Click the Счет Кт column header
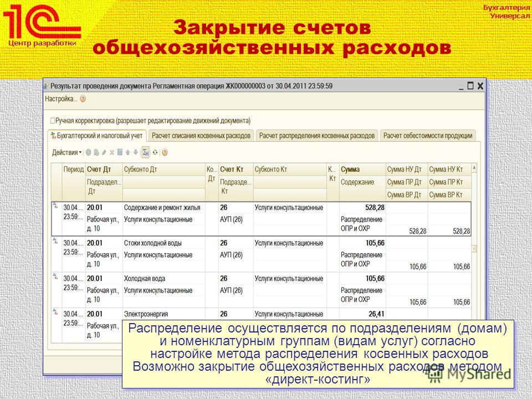Viewport: 532px width, 399px height. pyautogui.click(x=236, y=170)
